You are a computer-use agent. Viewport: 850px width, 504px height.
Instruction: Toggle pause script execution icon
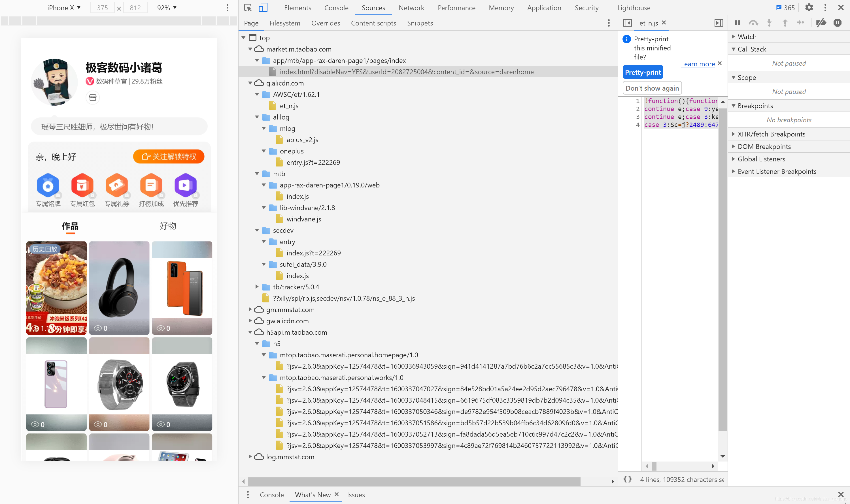coord(737,23)
